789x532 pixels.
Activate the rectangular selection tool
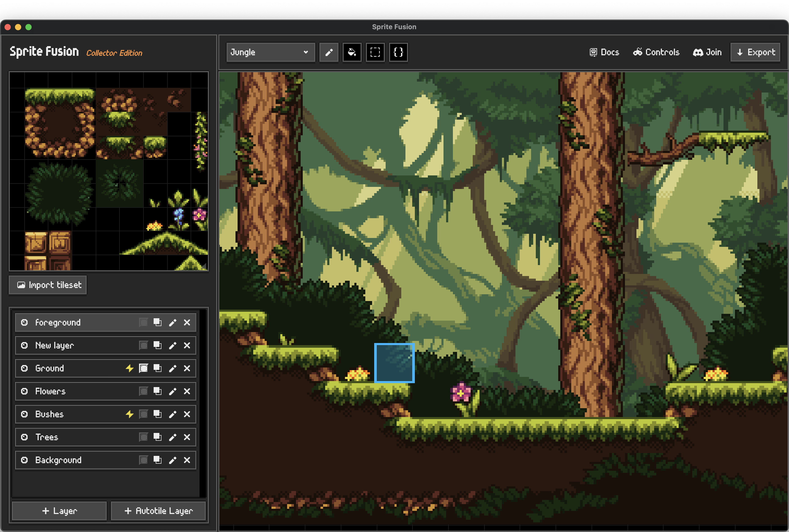[x=375, y=52]
